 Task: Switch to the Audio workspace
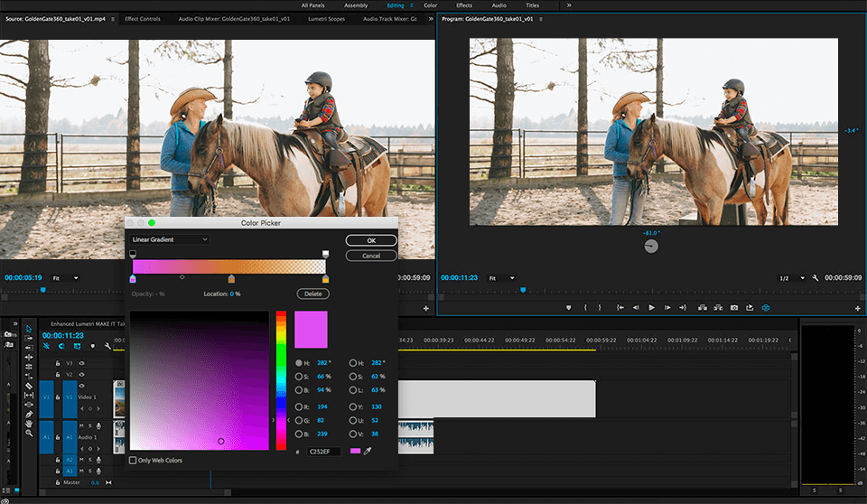pyautogui.click(x=499, y=5)
